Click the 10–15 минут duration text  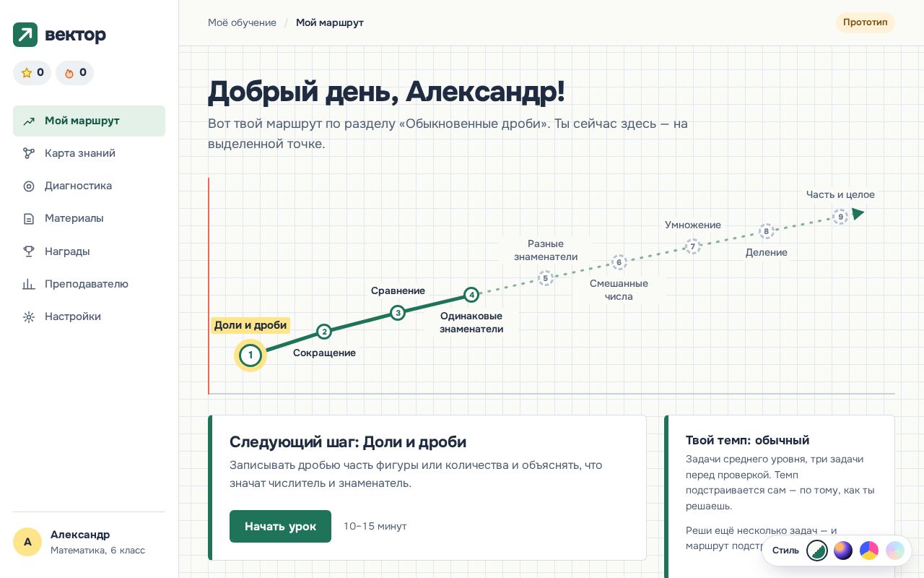pos(375,526)
